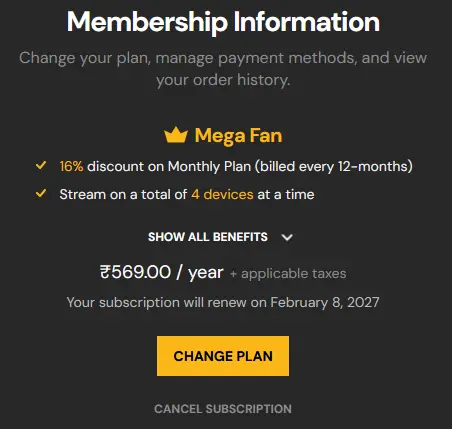
Task: Expand benefits using the down chevron
Action: tap(287, 237)
